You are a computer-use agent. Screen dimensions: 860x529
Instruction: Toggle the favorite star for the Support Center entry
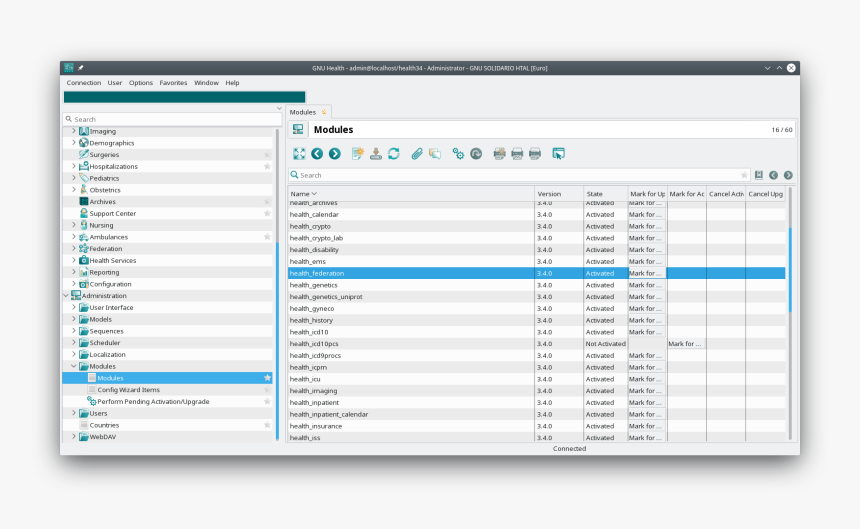point(267,213)
